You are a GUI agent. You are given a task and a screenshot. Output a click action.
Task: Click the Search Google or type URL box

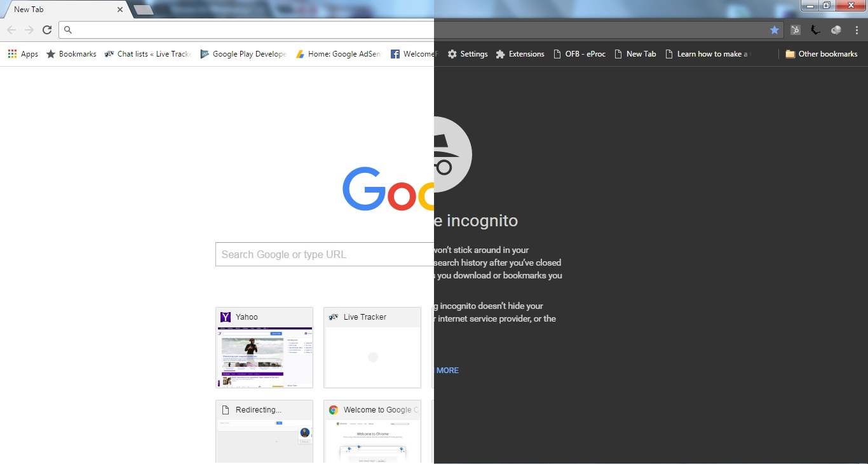pyautogui.click(x=325, y=254)
